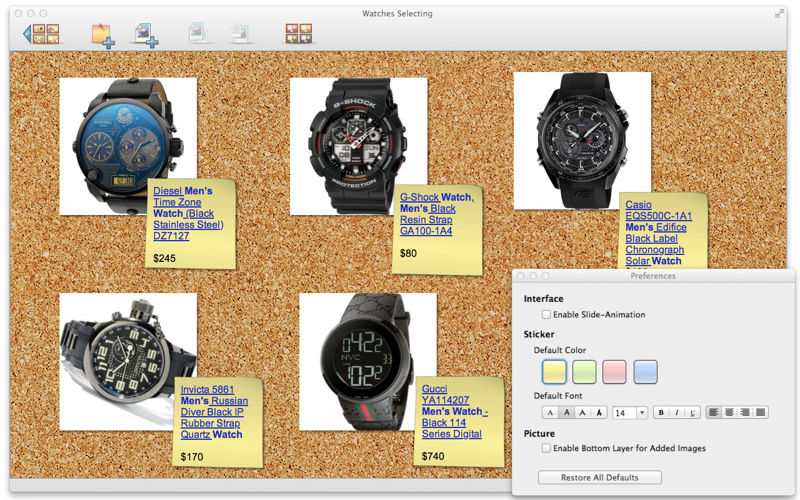
Task: Open the font size dropdown arrow
Action: [x=642, y=412]
